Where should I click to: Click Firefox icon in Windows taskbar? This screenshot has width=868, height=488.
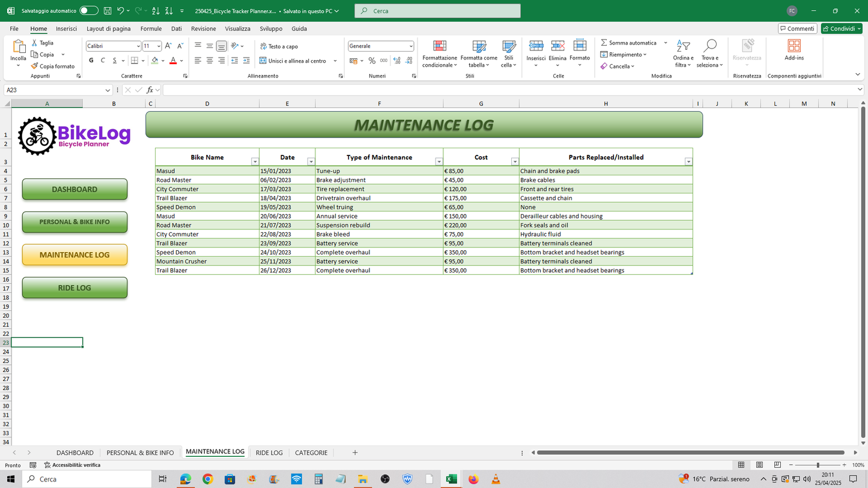tap(473, 479)
